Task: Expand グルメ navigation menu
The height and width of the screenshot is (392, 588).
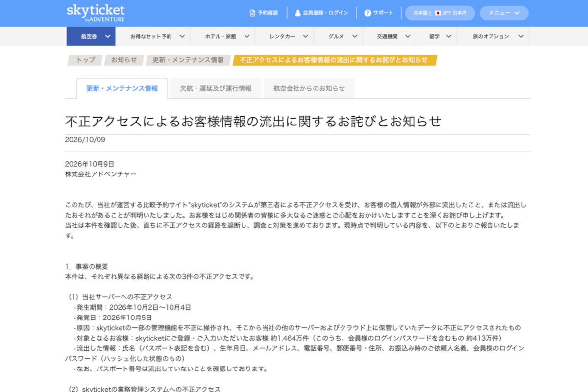Action: (x=338, y=36)
